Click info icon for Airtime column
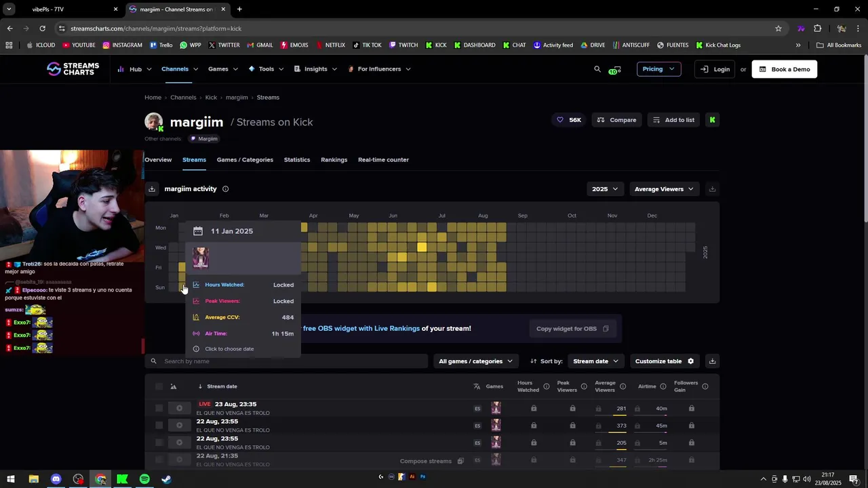Image resolution: width=868 pixels, height=488 pixels. [663, 386]
